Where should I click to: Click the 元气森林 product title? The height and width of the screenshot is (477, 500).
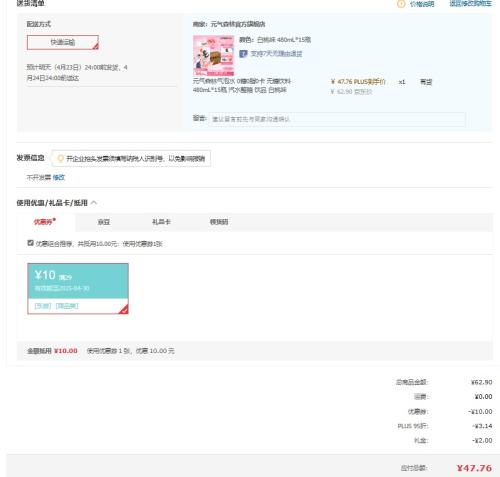(x=241, y=85)
